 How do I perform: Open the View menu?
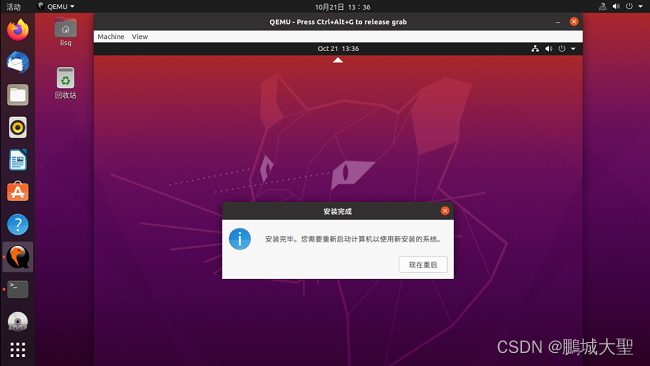(x=140, y=36)
